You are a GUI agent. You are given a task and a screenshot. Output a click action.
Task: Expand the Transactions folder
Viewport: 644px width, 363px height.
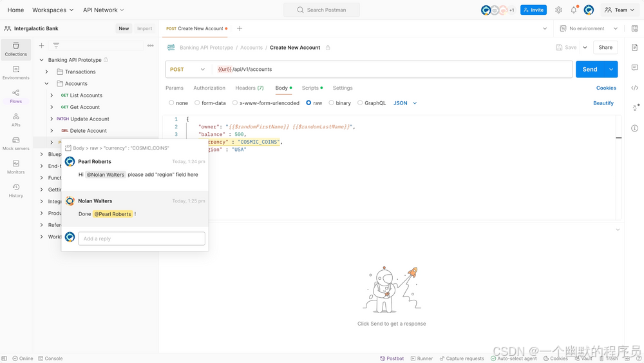(x=47, y=72)
